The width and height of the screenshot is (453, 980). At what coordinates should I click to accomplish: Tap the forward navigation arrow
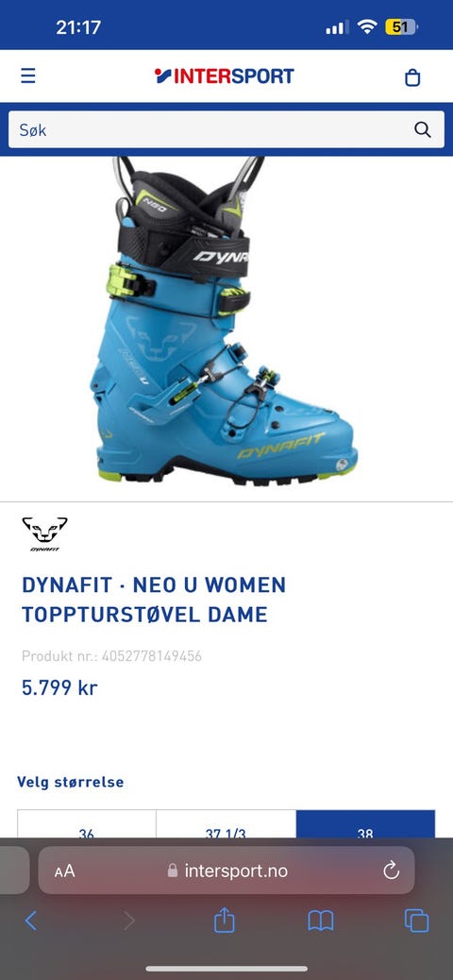click(x=128, y=921)
